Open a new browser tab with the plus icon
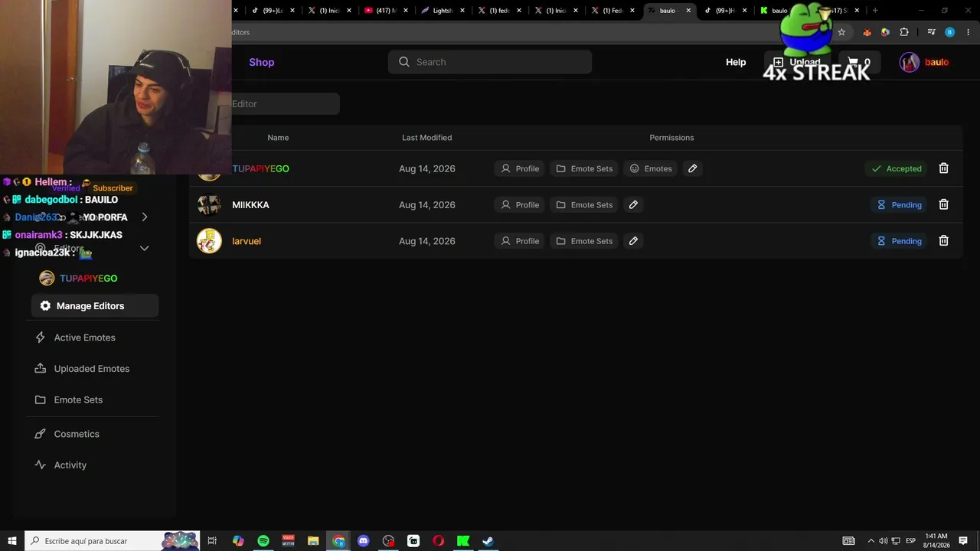 (875, 11)
